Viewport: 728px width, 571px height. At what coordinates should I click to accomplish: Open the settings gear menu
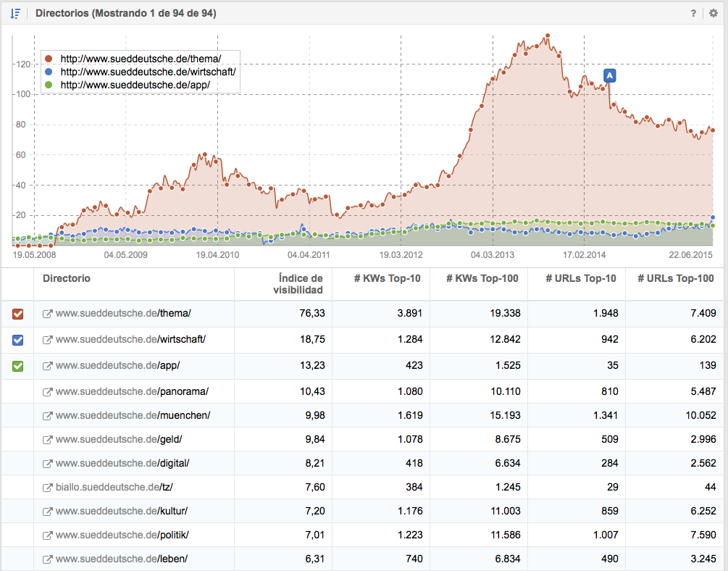[714, 13]
